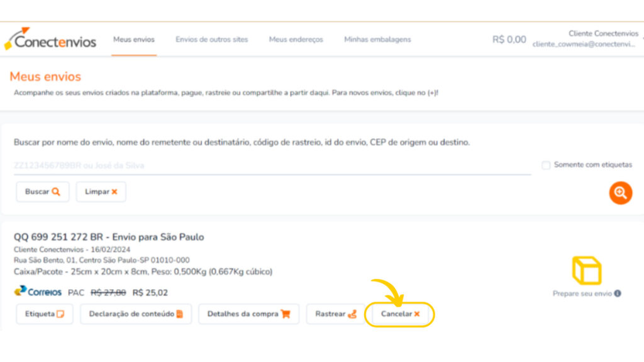The image size is (644, 362).
Task: Go to Envios de outros sites
Action: pyautogui.click(x=212, y=40)
